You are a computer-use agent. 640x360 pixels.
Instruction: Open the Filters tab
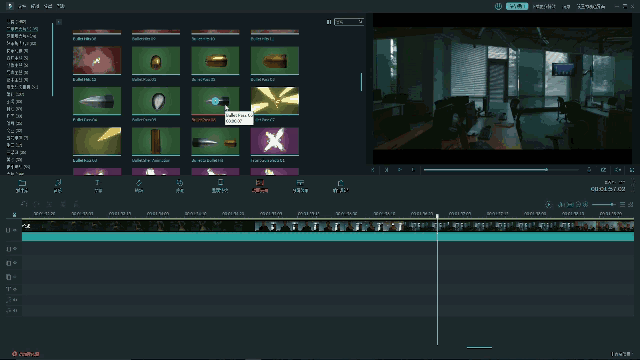pyautogui.click(x=180, y=186)
